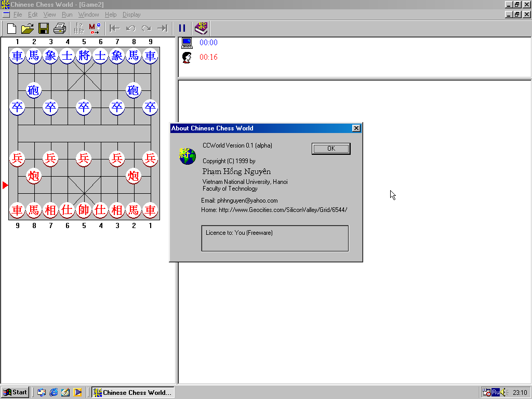532x399 pixels.
Task: Open the File menu
Action: [x=18, y=15]
